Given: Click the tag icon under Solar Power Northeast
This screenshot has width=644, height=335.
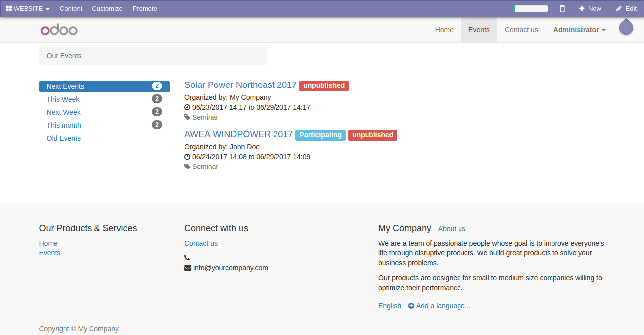Looking at the screenshot, I should pos(187,117).
